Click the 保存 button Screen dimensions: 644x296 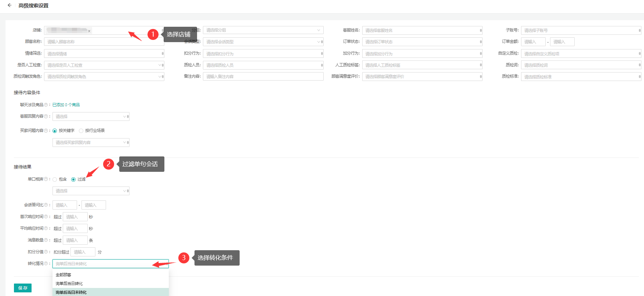pyautogui.click(x=23, y=288)
